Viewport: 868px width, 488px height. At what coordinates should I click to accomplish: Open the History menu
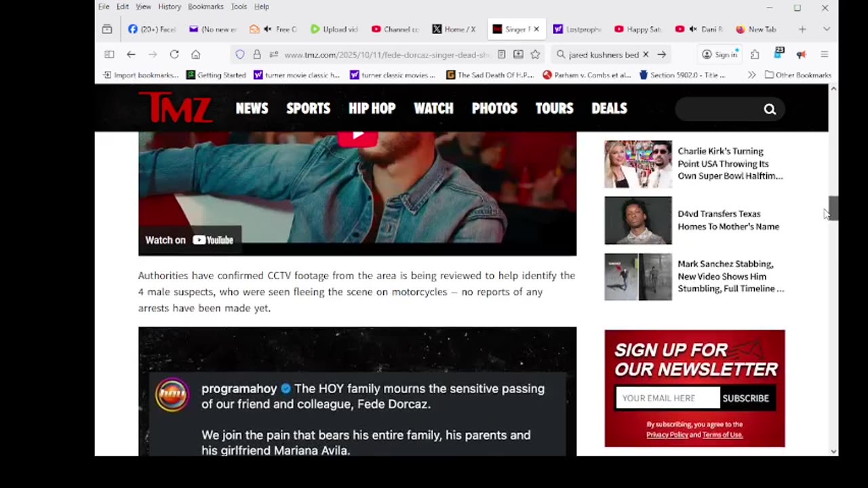pyautogui.click(x=170, y=7)
